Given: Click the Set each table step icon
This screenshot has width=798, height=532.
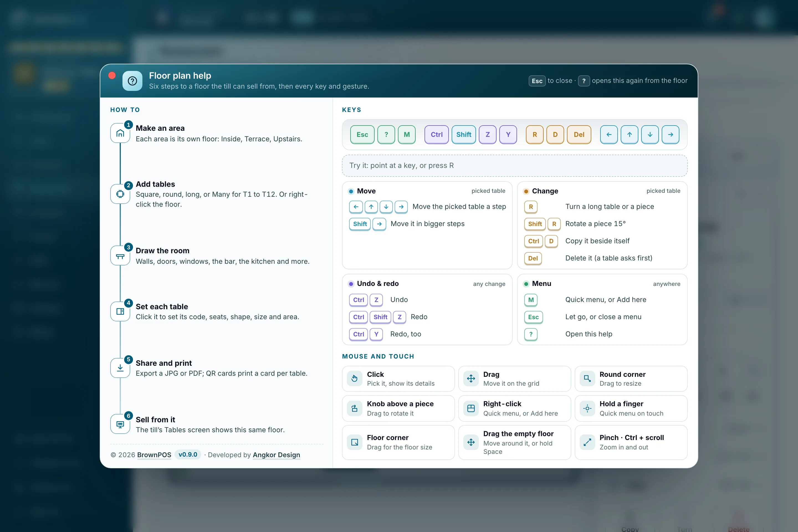Looking at the screenshot, I should (120, 311).
